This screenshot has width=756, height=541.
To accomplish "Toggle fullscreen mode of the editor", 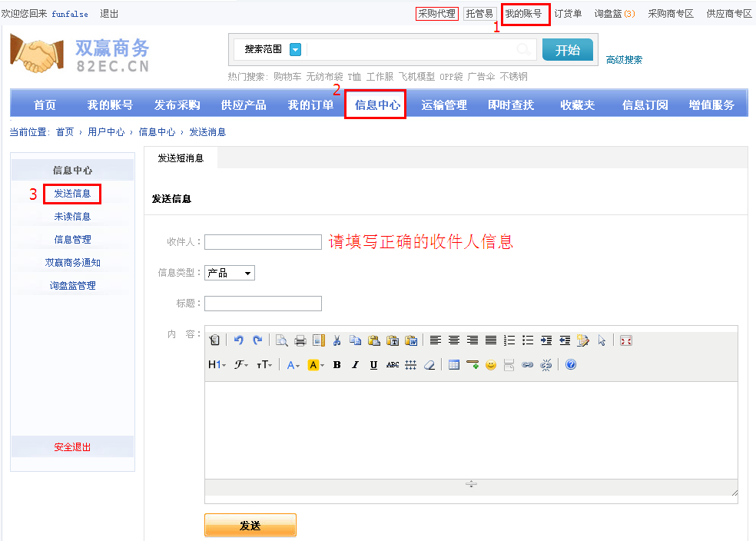I will click(x=626, y=340).
